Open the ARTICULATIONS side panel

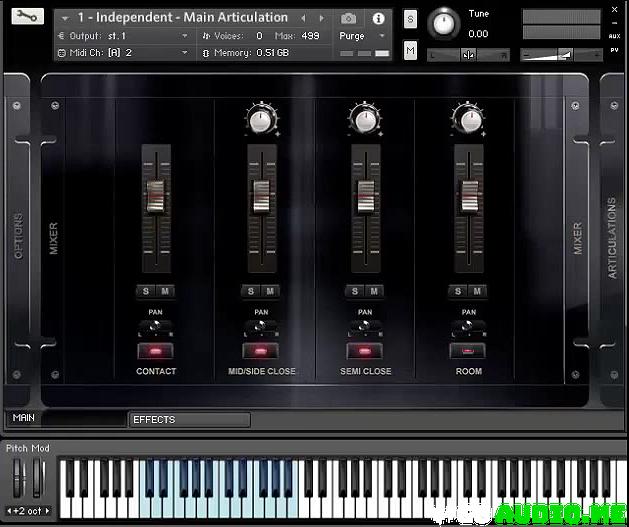pos(612,238)
